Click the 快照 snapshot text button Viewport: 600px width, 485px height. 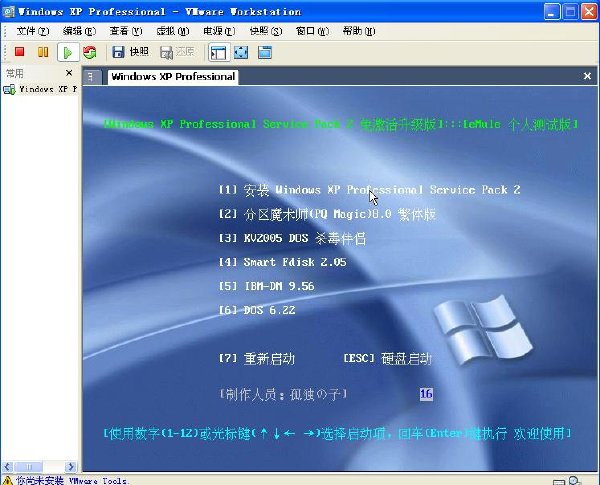tap(139, 52)
